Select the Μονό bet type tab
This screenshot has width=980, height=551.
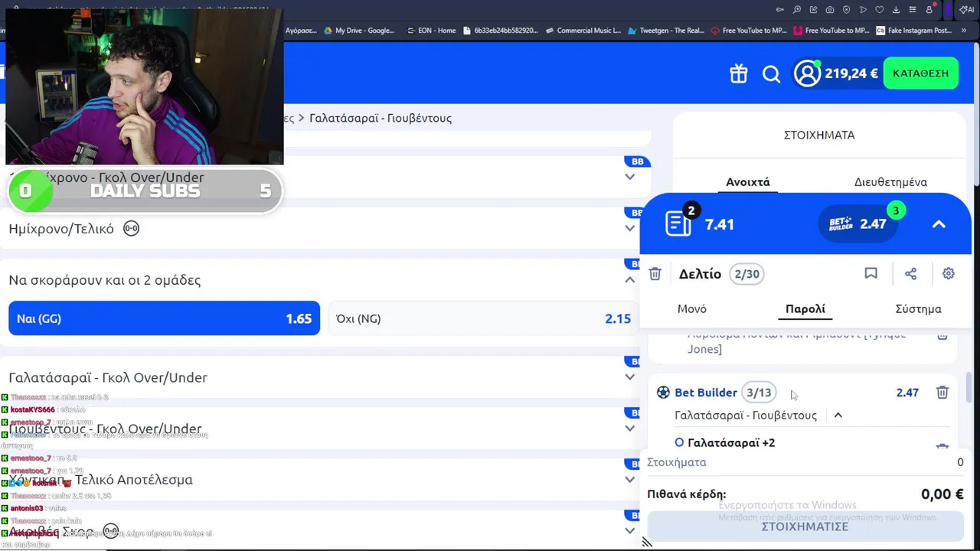[x=692, y=309]
